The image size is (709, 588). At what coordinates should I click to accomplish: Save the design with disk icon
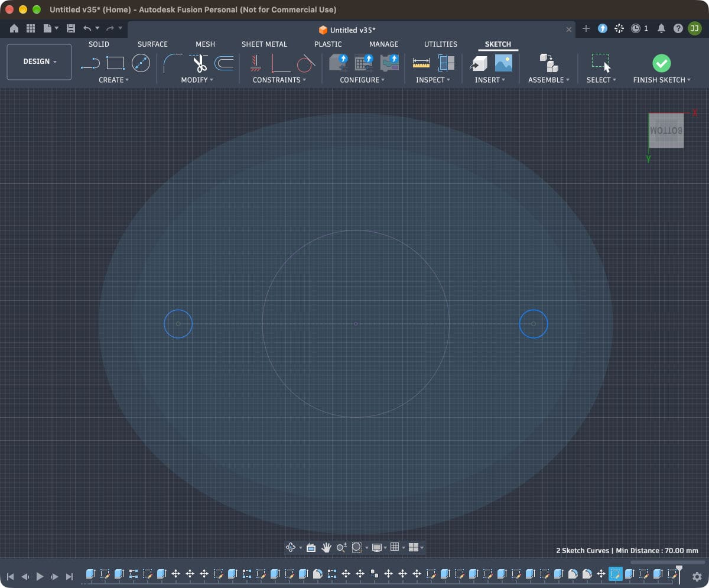pos(71,28)
